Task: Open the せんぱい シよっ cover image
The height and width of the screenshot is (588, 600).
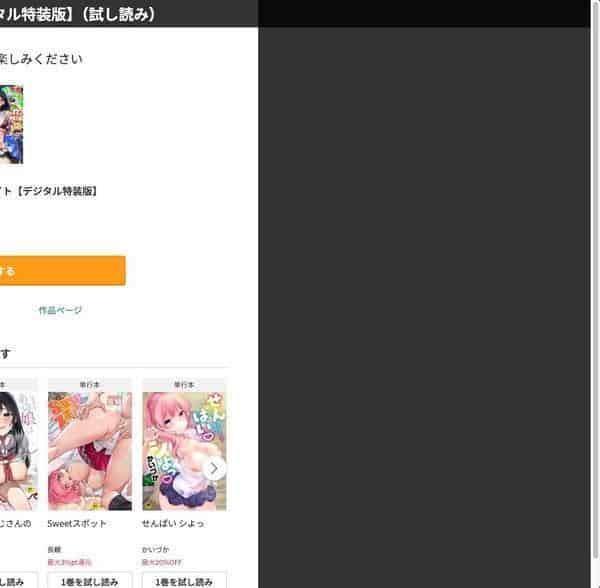Action: (x=184, y=451)
